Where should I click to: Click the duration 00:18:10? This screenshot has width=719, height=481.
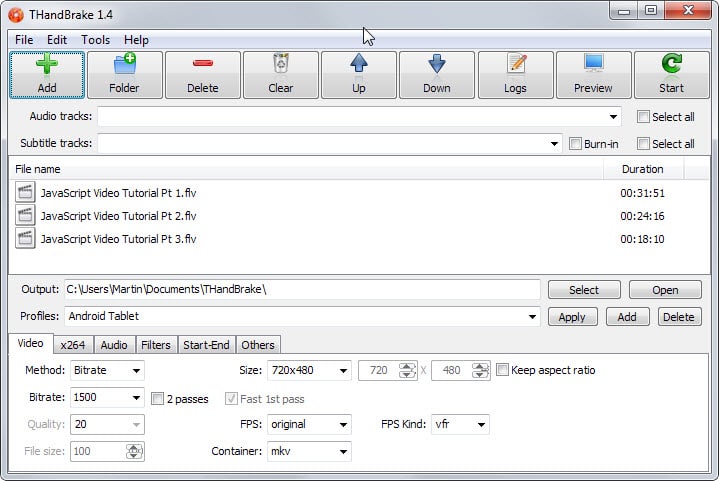[x=642, y=239]
